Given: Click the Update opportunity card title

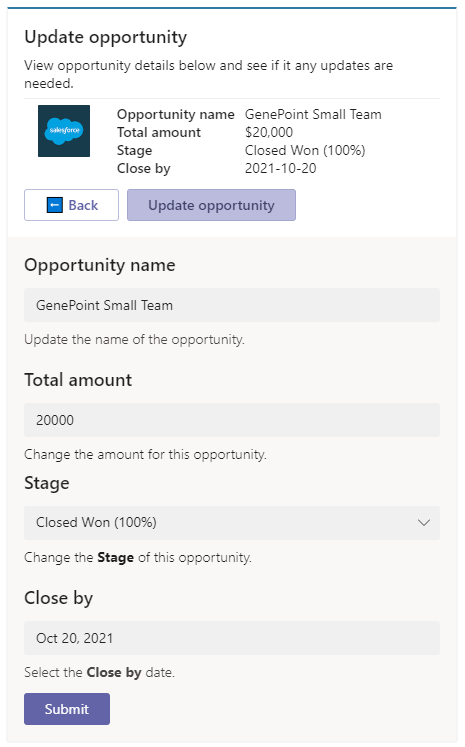Looking at the screenshot, I should coord(106,37).
